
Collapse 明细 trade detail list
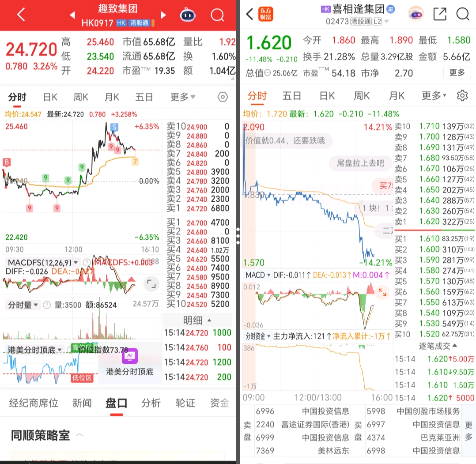(x=197, y=320)
